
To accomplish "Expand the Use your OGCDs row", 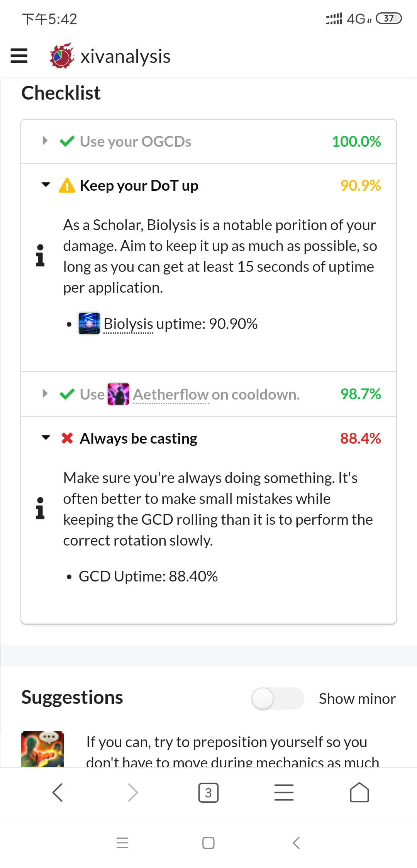I will [45, 141].
